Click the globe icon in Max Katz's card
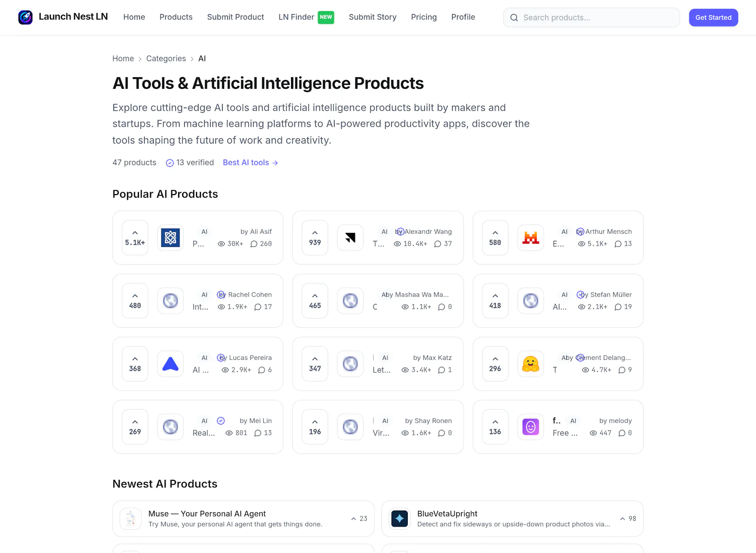This screenshot has width=756, height=553. [x=350, y=364]
